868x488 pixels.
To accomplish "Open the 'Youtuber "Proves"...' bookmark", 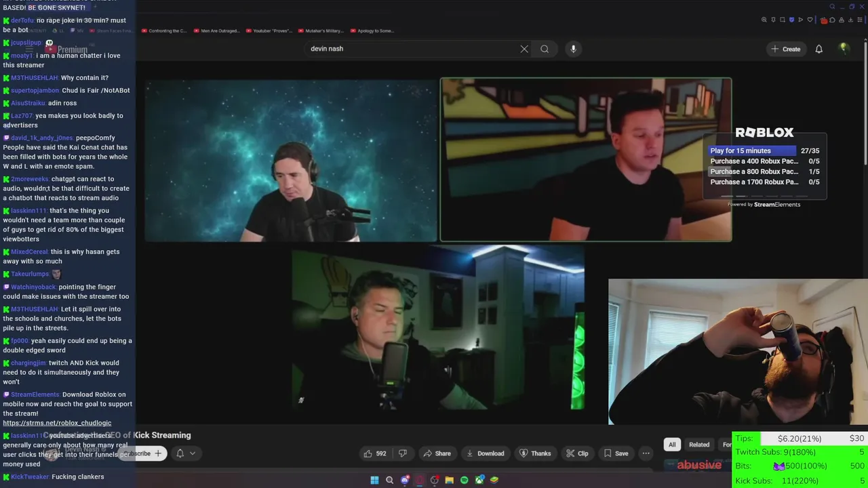I will [x=269, y=30].
